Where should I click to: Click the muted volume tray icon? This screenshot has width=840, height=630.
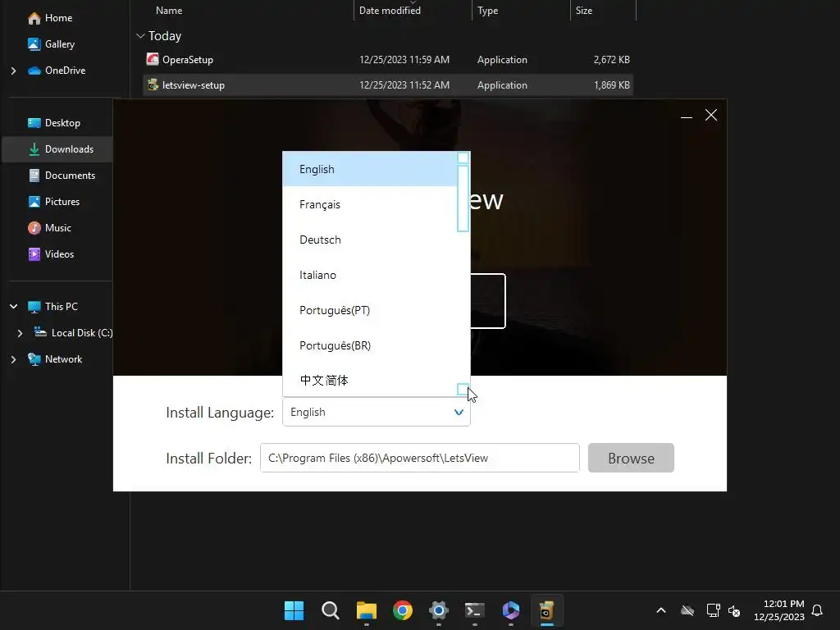coord(734,610)
